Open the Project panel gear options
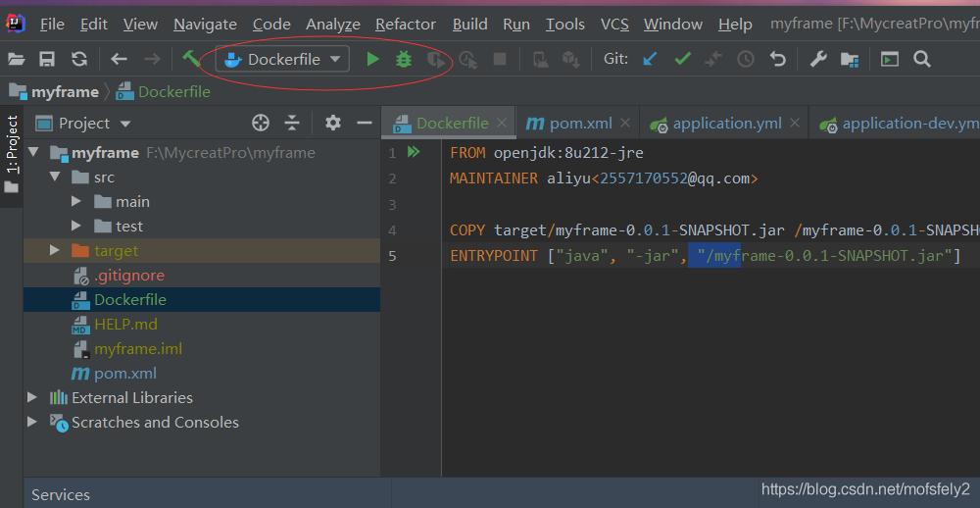Image resolution: width=980 pixels, height=508 pixels. coord(333,123)
